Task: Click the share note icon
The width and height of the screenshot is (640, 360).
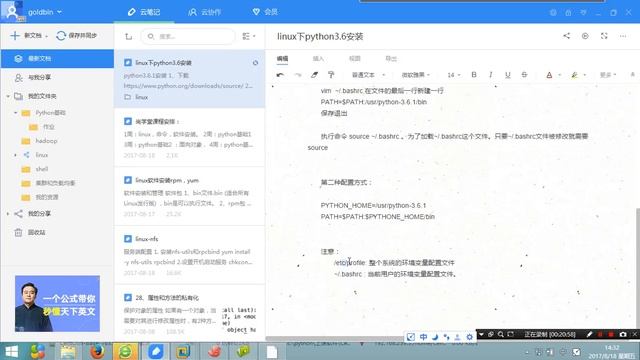Action: (x=567, y=36)
